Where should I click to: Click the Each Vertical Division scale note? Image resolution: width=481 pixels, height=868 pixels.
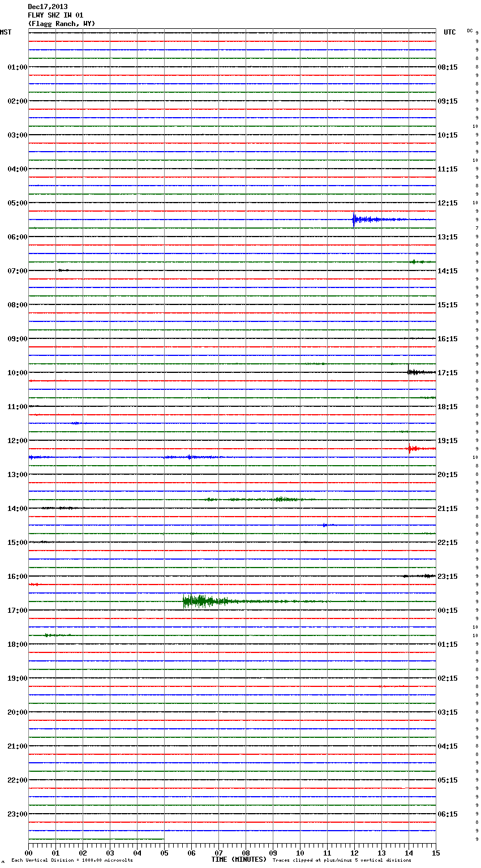click(x=72, y=861)
